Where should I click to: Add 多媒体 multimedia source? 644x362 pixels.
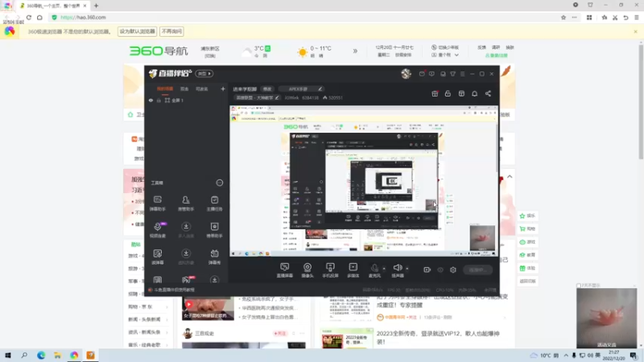click(x=353, y=270)
